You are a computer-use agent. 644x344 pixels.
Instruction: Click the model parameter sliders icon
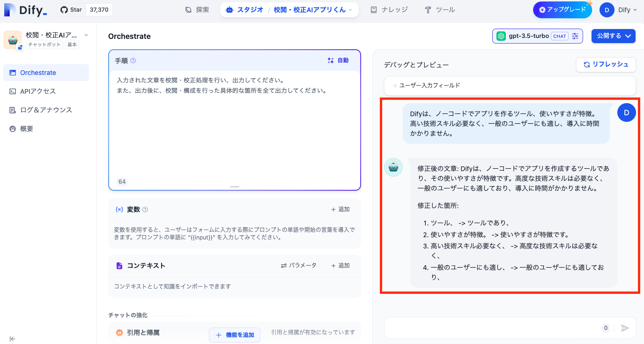(x=575, y=36)
